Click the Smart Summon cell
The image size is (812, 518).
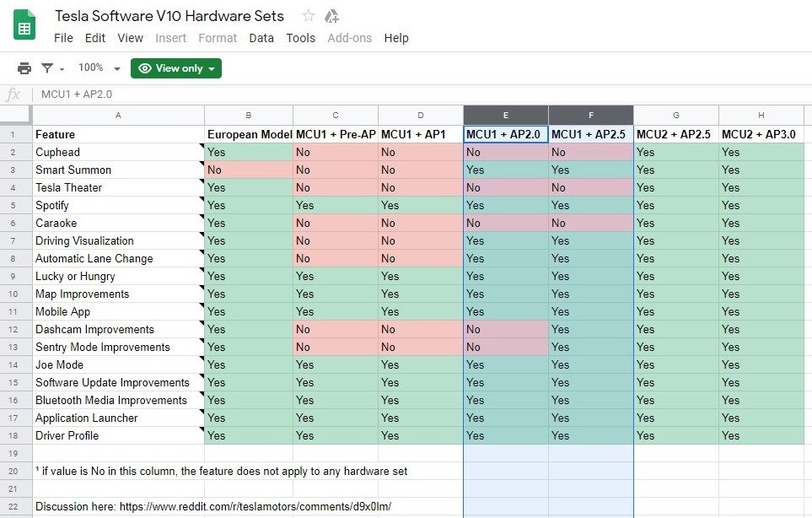pyautogui.click(x=118, y=170)
